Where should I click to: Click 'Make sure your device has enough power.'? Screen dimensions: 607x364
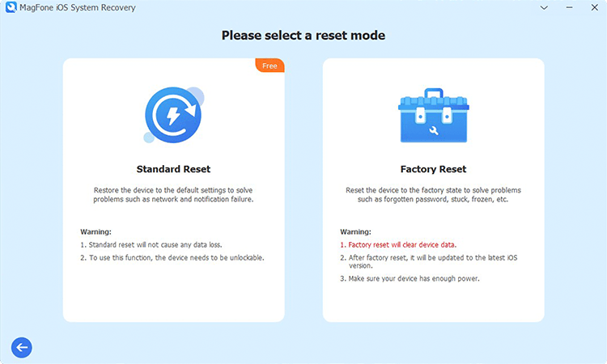pos(410,278)
